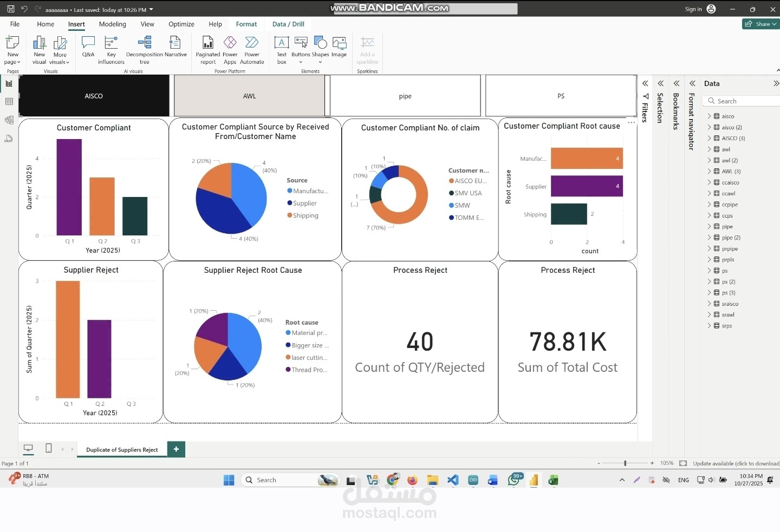Insert Power Automate visual
This screenshot has width=780, height=532.
click(x=252, y=50)
